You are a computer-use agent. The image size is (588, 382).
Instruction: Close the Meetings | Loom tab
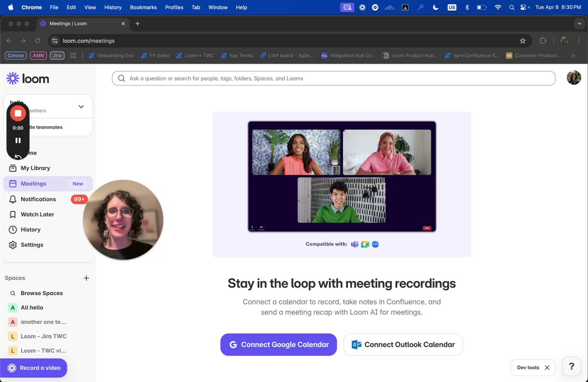[123, 23]
